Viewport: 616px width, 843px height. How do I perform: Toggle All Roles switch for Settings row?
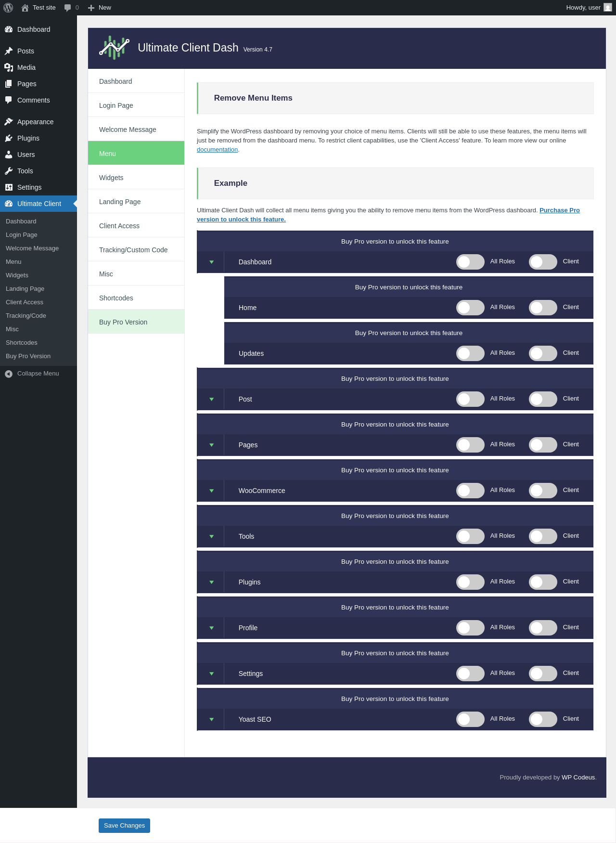[x=470, y=674]
